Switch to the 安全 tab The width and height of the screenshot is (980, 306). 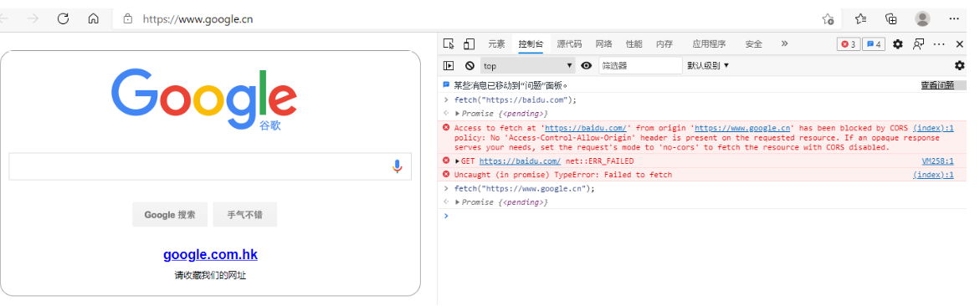pos(754,43)
